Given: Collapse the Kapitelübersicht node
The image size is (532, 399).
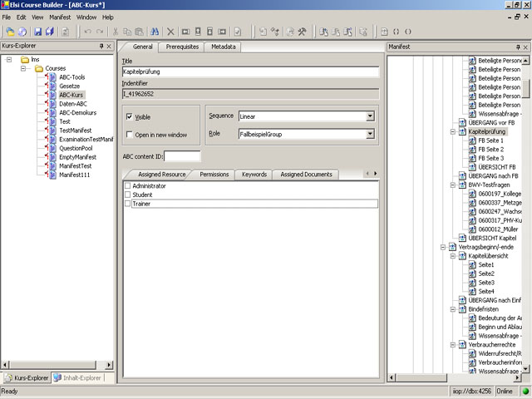Looking at the screenshot, I should click(x=452, y=256).
